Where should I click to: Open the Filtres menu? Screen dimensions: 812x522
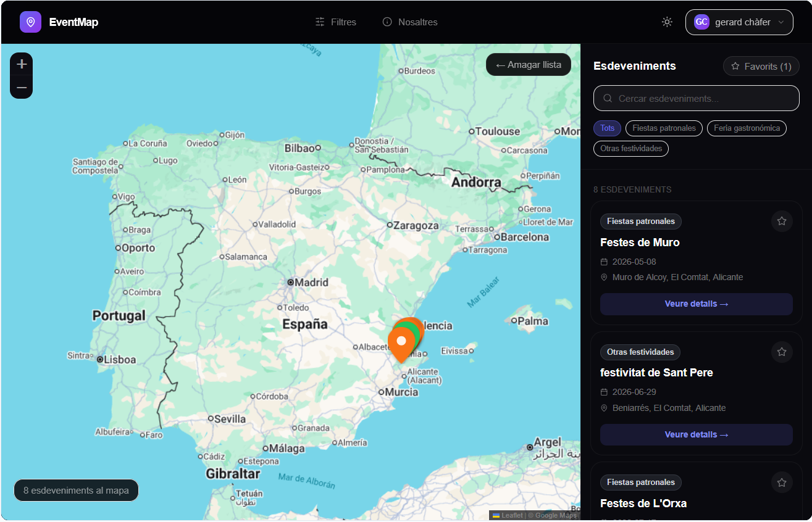click(x=336, y=22)
